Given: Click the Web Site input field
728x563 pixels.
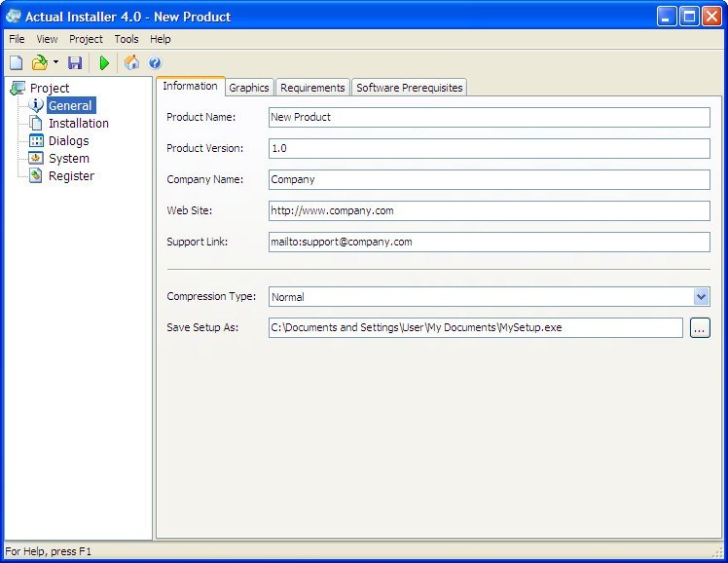Looking at the screenshot, I should [489, 210].
